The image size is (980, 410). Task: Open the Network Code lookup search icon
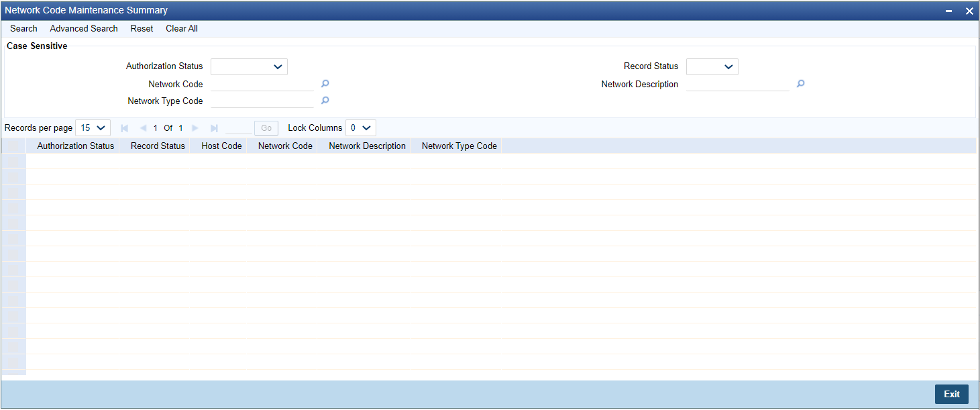325,84
